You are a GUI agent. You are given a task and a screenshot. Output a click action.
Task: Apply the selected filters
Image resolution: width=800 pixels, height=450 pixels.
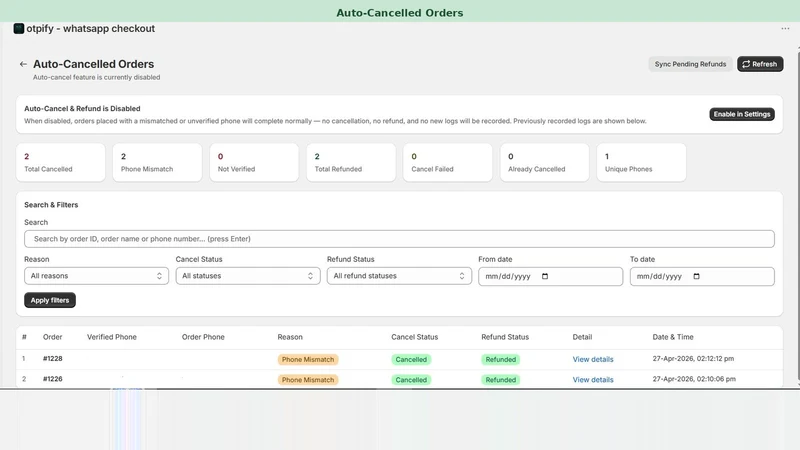(x=49, y=300)
